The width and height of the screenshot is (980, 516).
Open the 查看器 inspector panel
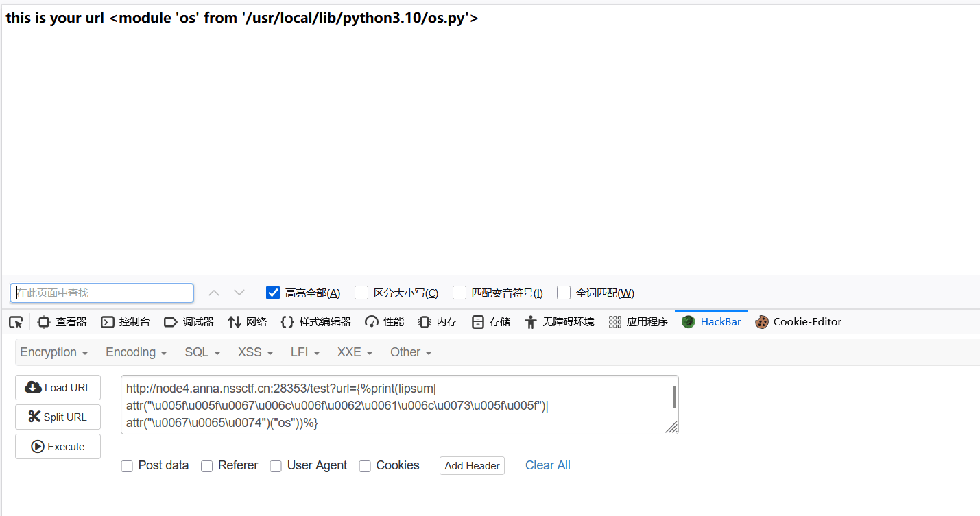click(x=62, y=322)
